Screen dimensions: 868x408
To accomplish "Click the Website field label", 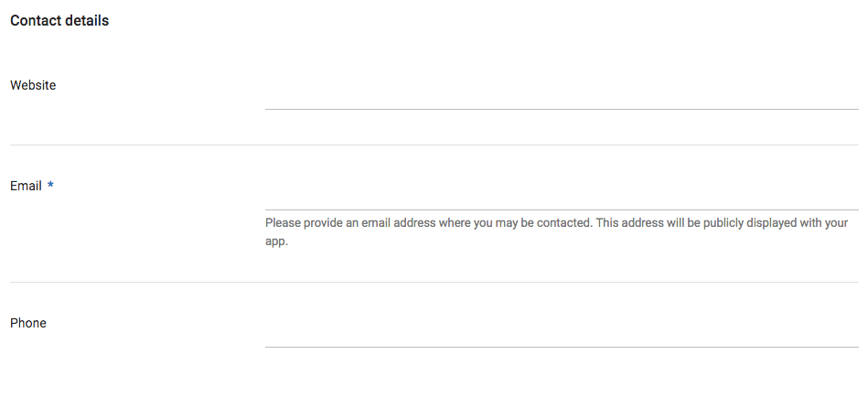I will [33, 85].
